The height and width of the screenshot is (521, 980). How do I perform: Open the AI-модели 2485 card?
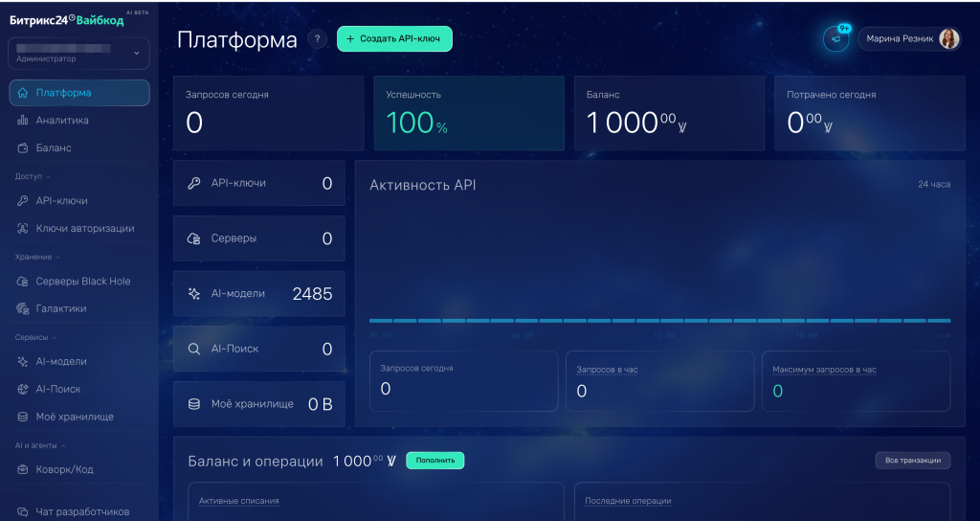[258, 293]
